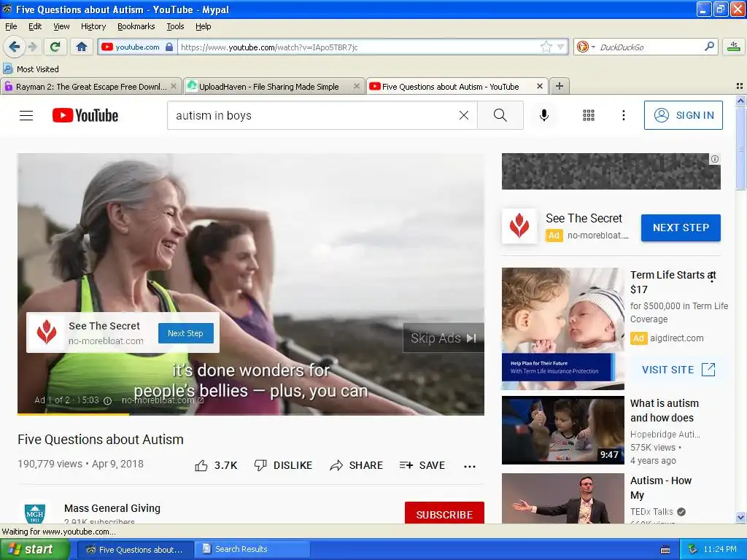This screenshot has height=560, width=747.
Task: Click SAVE to add to playlist
Action: coord(422,465)
